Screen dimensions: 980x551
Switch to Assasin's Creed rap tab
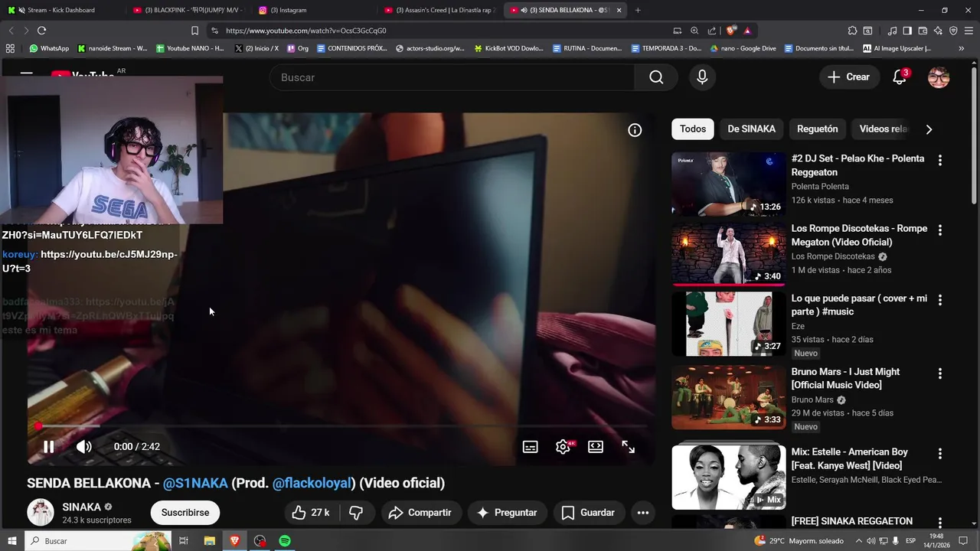coord(440,10)
